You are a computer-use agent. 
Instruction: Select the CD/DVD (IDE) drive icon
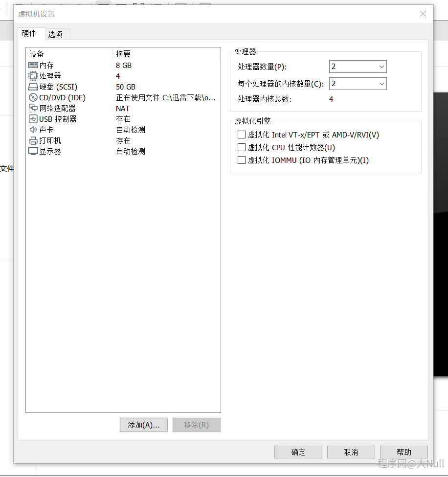(33, 98)
